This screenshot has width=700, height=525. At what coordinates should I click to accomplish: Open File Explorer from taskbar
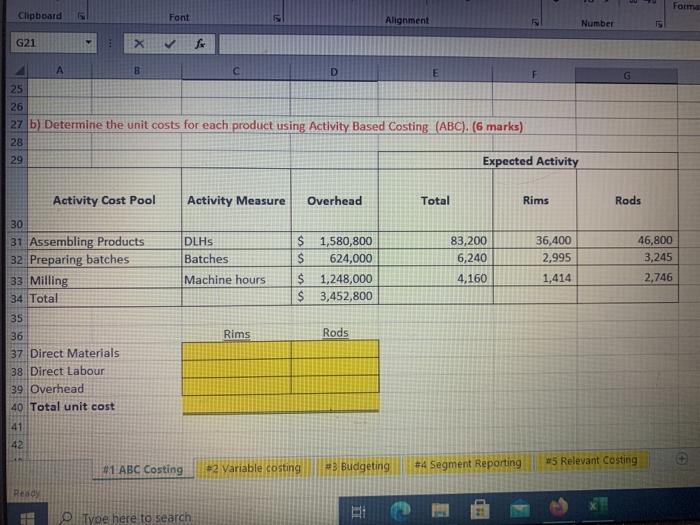click(440, 509)
